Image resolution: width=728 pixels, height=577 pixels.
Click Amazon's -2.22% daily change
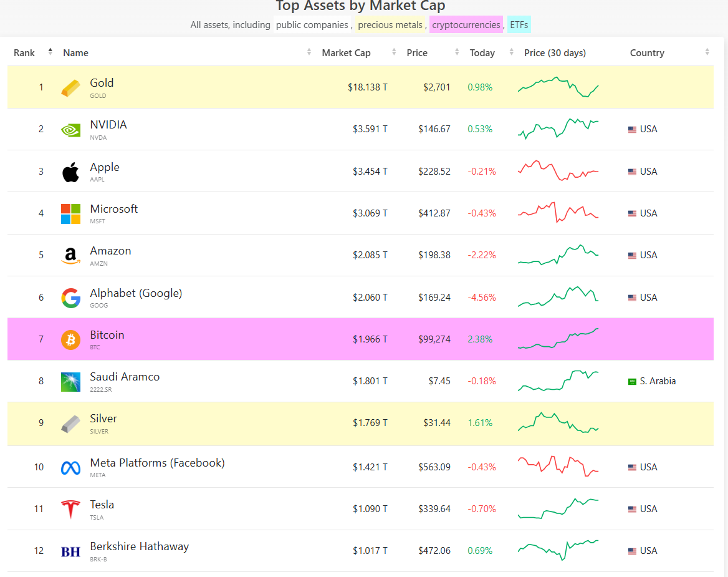482,255
